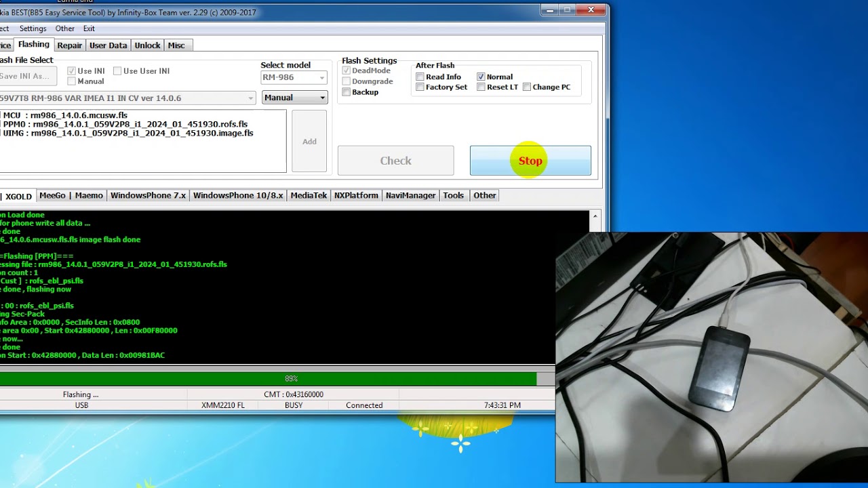Toggle the DeadMode checkbox

[347, 70]
